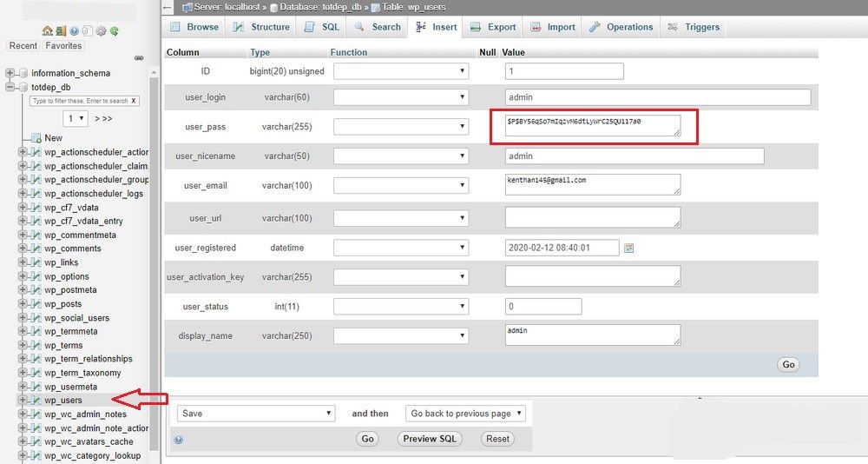Viewport: 868px width, 464px height.
Task: Click the wp_usermeta table icon
Action: point(36,387)
